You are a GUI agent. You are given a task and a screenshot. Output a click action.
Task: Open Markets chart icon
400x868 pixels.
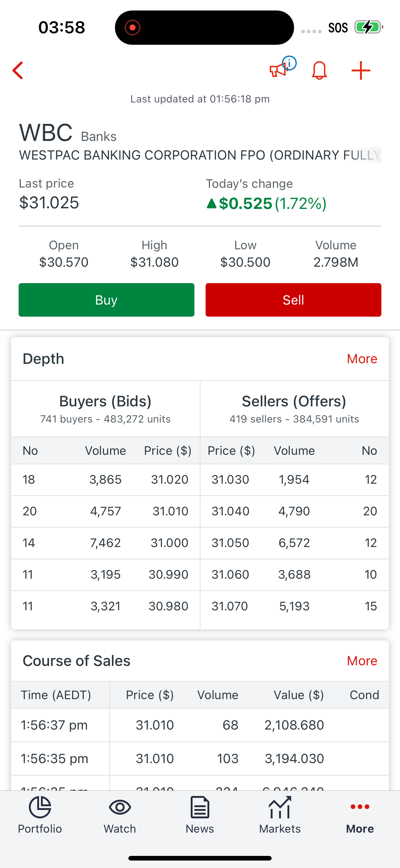280,807
